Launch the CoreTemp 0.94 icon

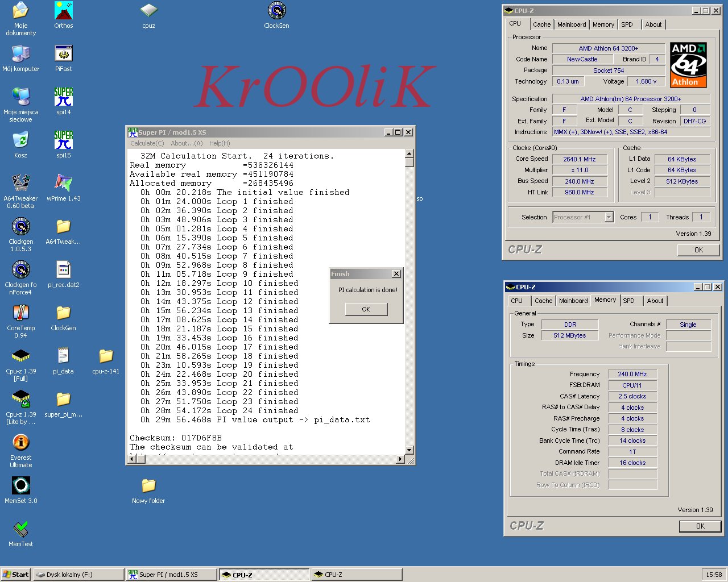click(20, 321)
